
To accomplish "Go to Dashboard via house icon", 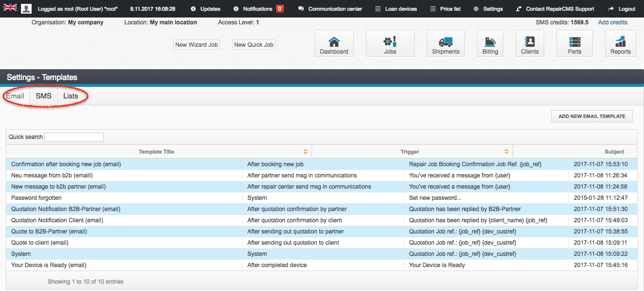I will (334, 43).
